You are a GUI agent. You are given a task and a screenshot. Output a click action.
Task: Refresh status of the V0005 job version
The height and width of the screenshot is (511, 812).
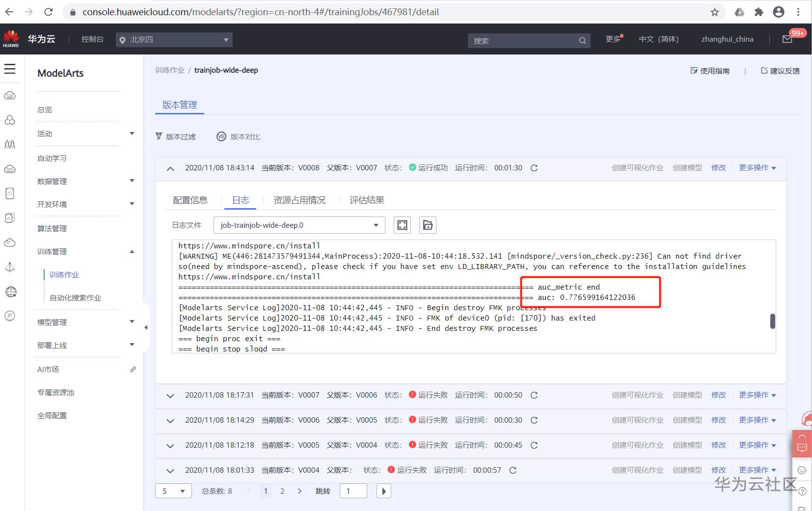point(534,445)
